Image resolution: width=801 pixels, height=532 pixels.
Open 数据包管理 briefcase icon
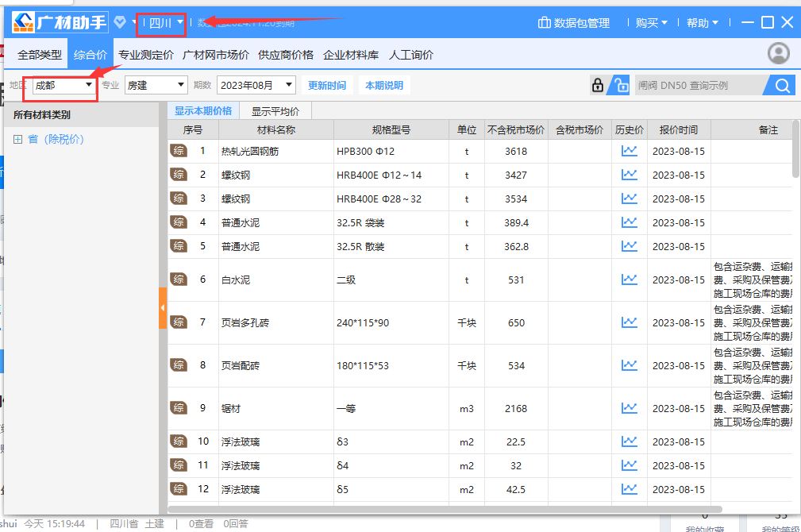point(544,22)
